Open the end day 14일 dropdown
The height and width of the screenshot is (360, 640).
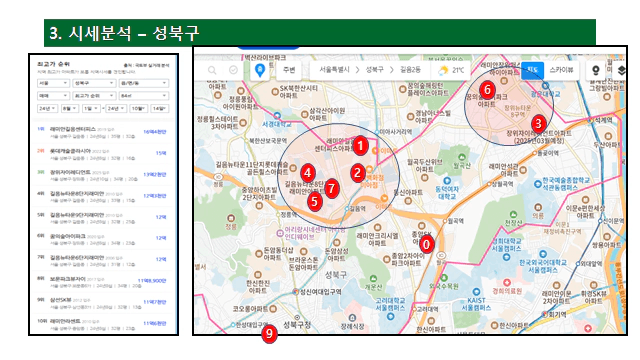pyautogui.click(x=159, y=109)
